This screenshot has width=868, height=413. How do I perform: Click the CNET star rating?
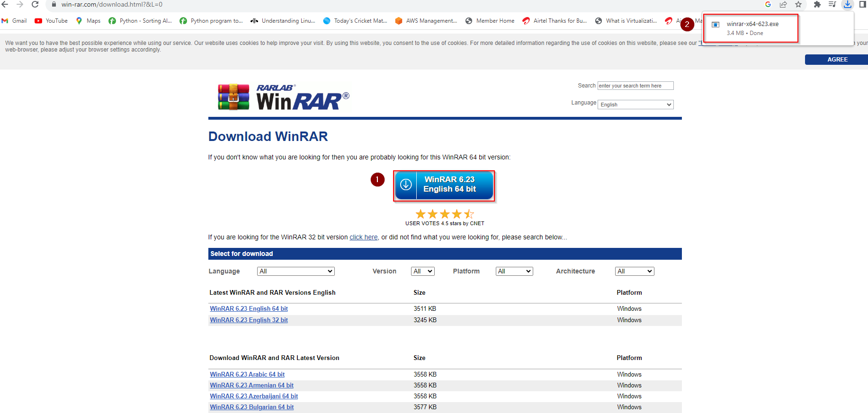[x=445, y=214]
